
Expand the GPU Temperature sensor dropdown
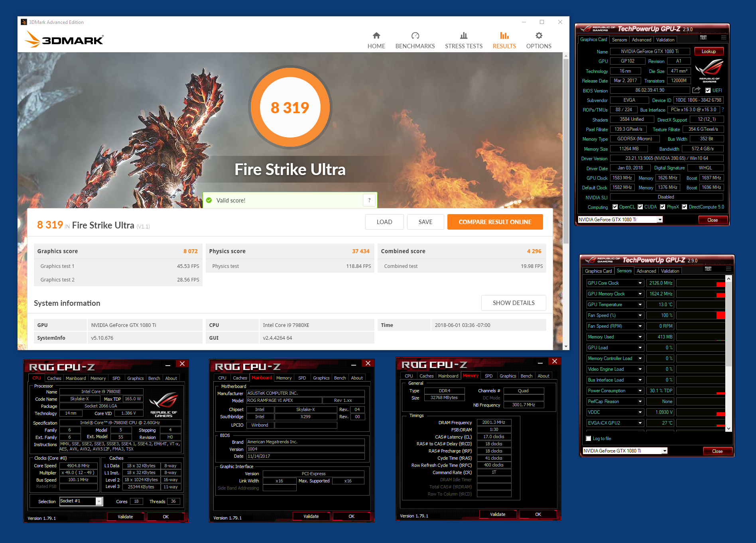(x=640, y=305)
